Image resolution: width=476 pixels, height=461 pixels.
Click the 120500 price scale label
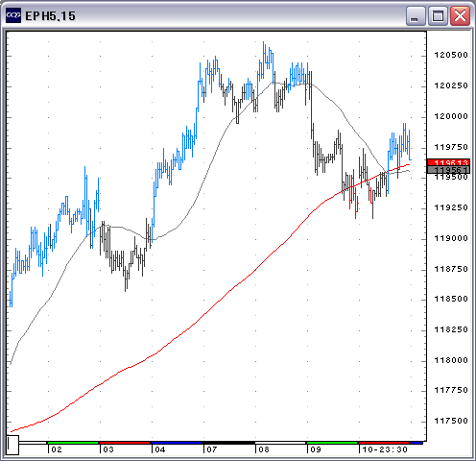click(x=451, y=55)
